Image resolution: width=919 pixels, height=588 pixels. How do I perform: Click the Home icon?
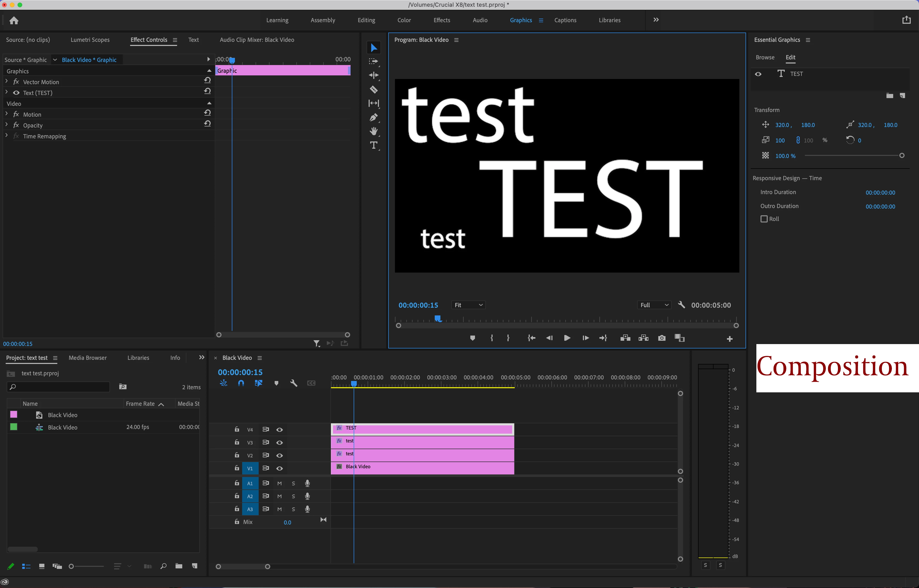(14, 21)
